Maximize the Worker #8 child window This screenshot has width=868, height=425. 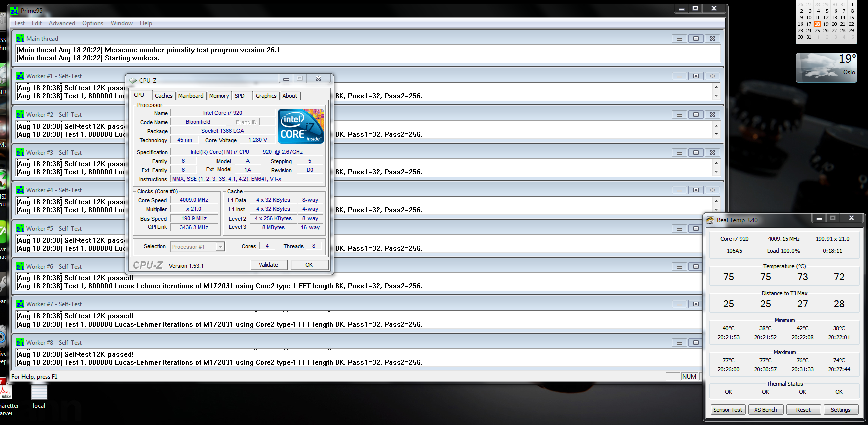[696, 343]
